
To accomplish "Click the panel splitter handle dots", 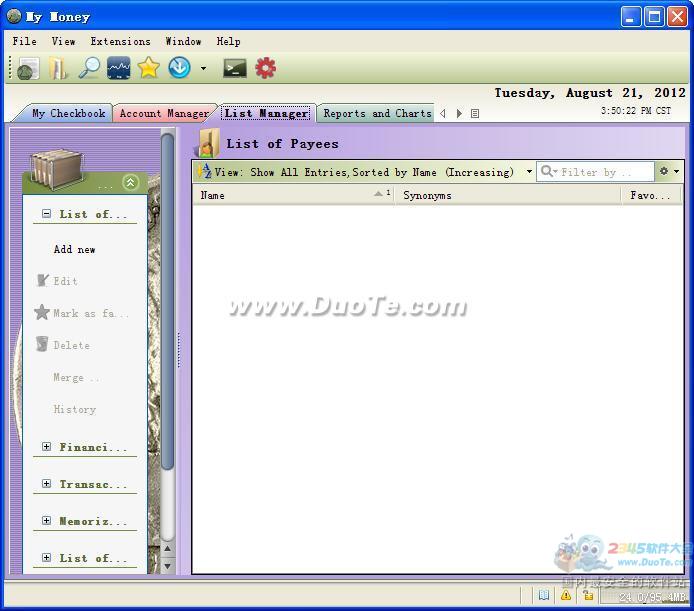I will [x=179, y=350].
